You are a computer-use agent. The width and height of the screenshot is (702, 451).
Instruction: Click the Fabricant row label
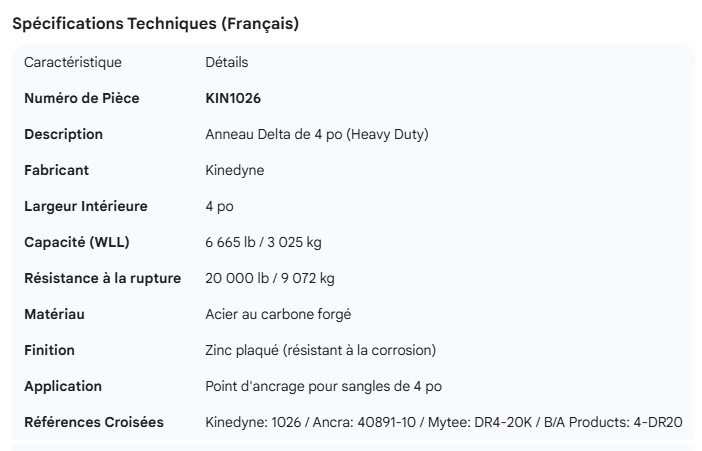(56, 170)
